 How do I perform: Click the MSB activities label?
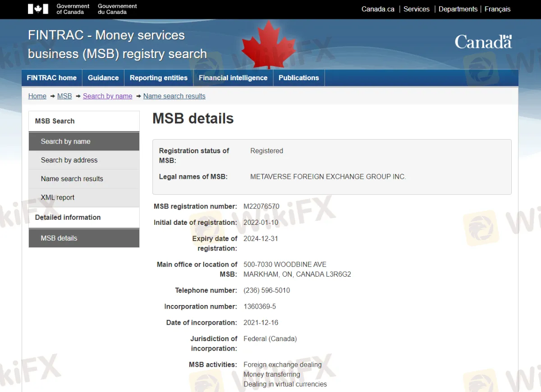213,365
